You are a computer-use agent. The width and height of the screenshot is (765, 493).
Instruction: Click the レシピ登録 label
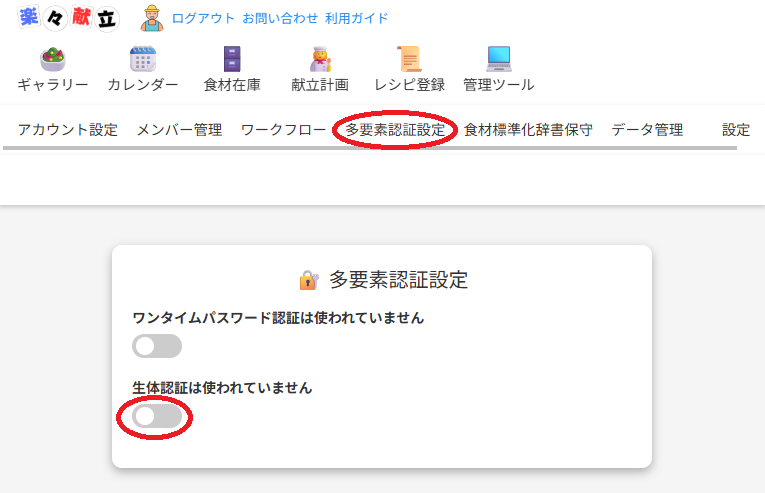coord(409,85)
